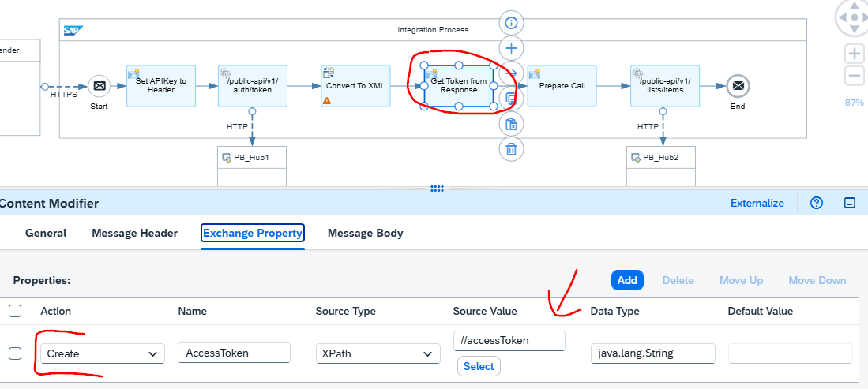Click the Externalize link
The width and height of the screenshot is (868, 389).
[x=757, y=203]
